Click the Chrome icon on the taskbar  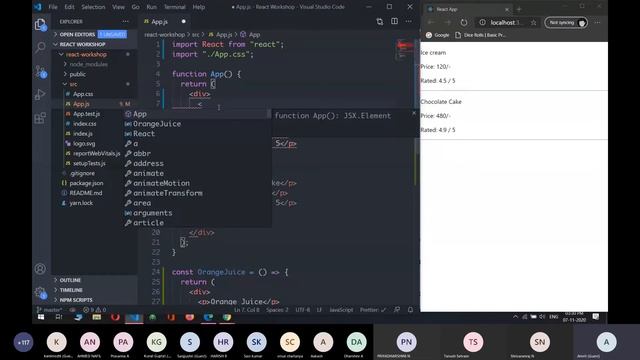[227, 317]
